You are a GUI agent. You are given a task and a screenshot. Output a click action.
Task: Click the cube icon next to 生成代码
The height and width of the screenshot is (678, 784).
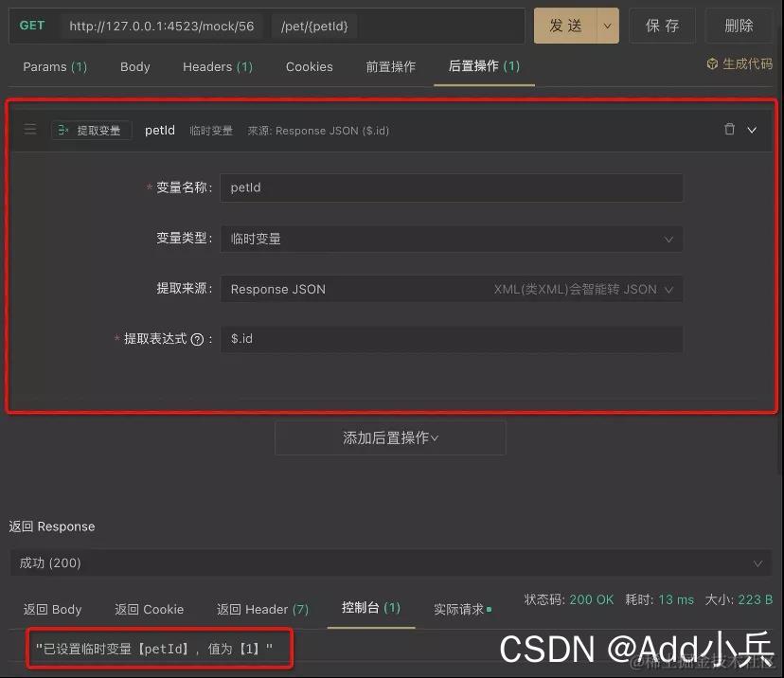tap(712, 65)
